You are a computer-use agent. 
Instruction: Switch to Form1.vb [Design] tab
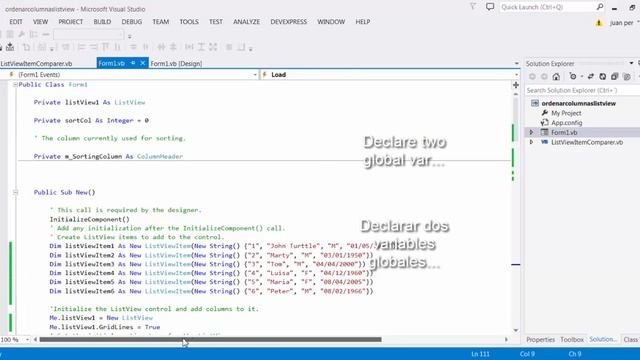click(x=176, y=64)
